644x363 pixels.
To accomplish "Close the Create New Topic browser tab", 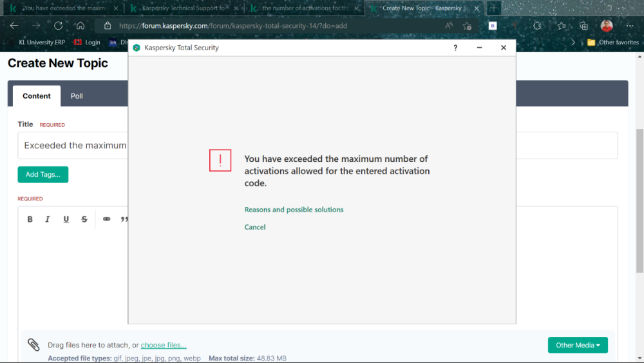I will coord(477,8).
